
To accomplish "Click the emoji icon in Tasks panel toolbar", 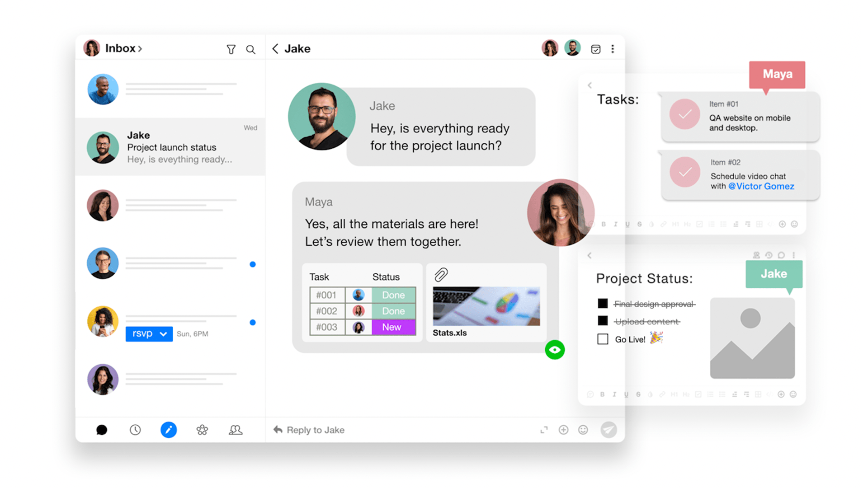I will [794, 224].
